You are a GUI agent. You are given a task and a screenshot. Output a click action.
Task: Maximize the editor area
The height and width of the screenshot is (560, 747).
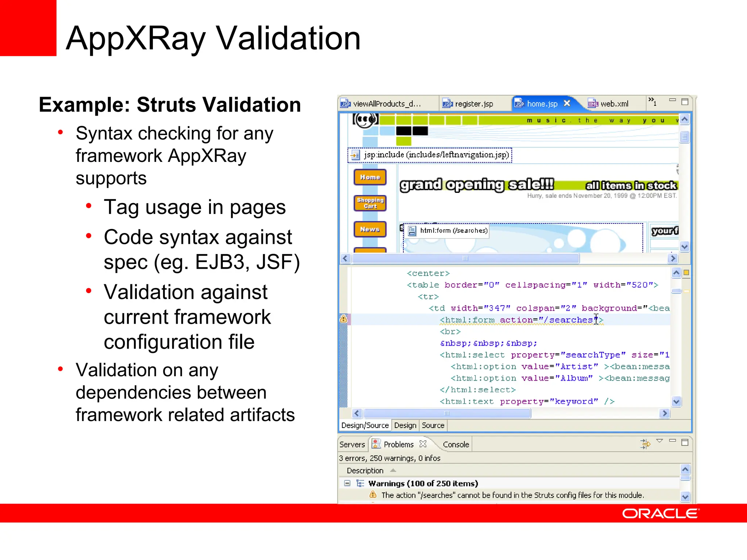(x=685, y=102)
